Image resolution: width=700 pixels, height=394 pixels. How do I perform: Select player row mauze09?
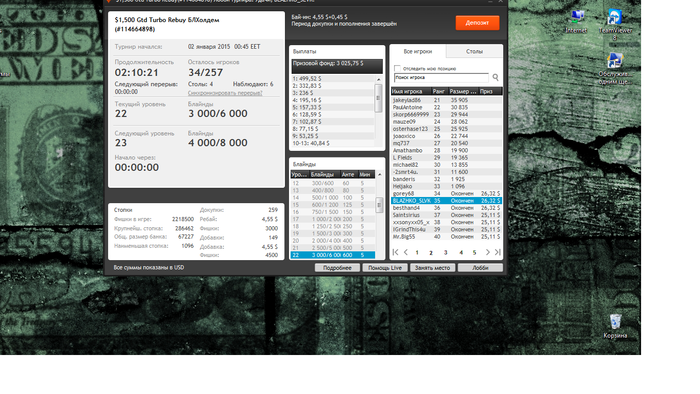(446, 122)
